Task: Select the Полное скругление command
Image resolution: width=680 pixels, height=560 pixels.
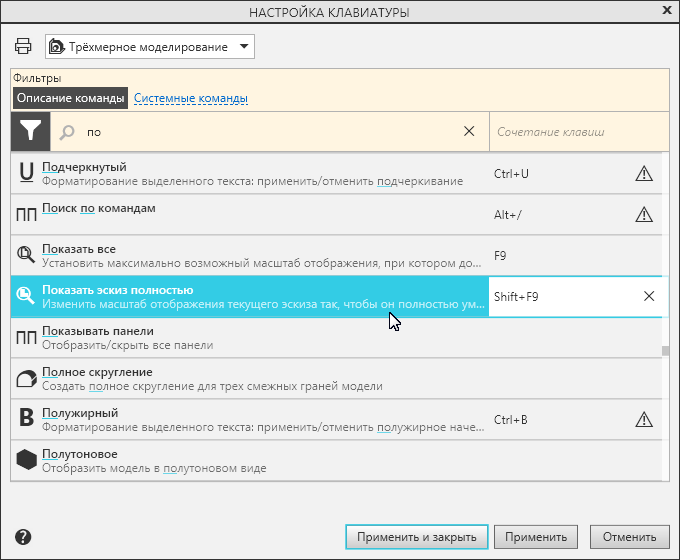Action: pos(250,378)
